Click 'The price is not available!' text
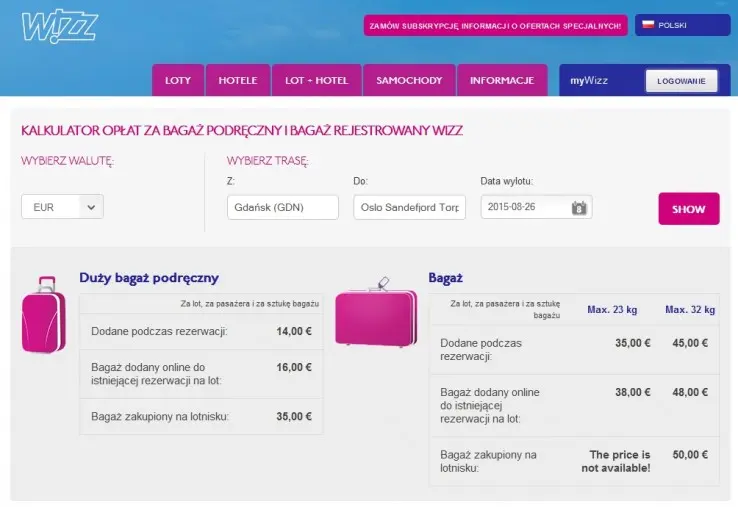Screen dimensions: 738x507 [616, 461]
